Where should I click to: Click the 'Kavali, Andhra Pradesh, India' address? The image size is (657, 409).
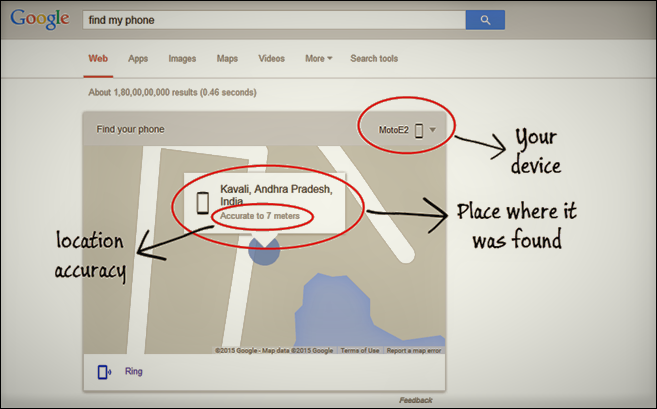276,195
